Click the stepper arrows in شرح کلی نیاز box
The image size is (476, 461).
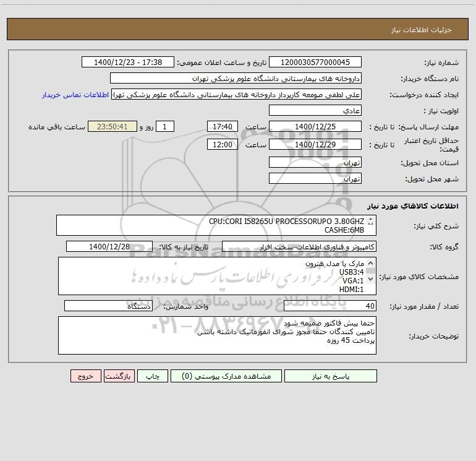pos(370,222)
